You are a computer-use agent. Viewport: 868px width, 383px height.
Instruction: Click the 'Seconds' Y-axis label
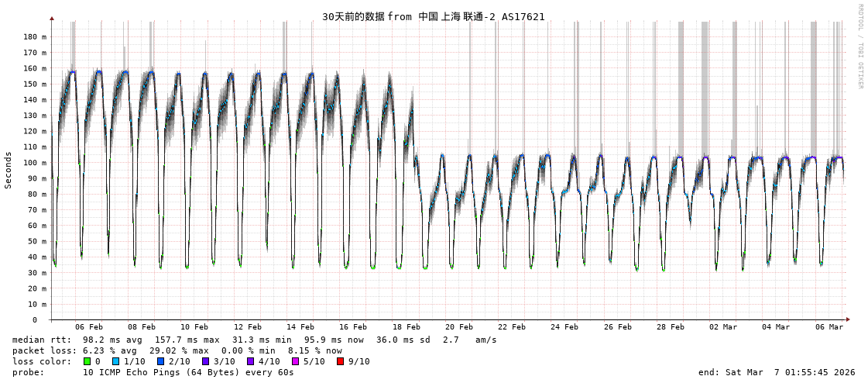9,170
